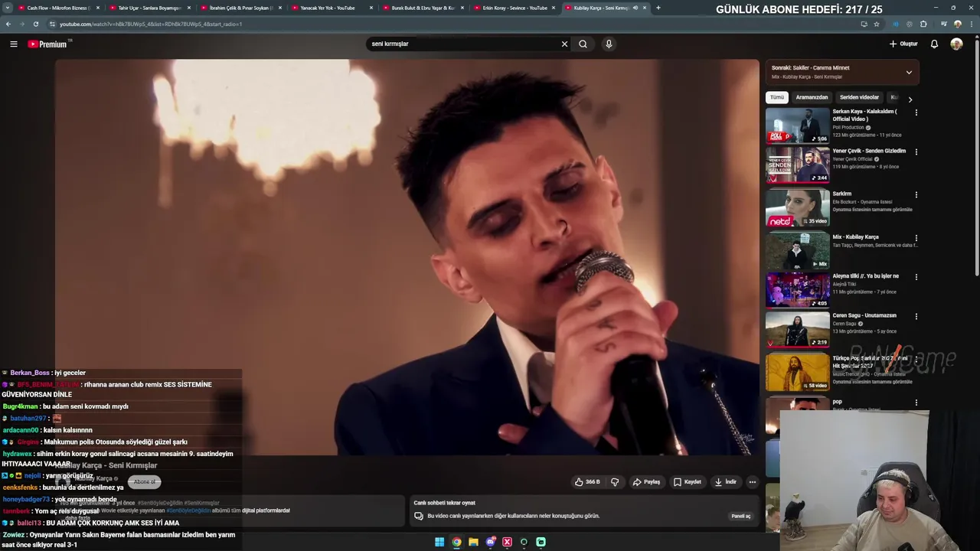Open Yener Çevik - Senden Gizledim thumbnail
The height and width of the screenshot is (551, 980).
click(x=797, y=165)
